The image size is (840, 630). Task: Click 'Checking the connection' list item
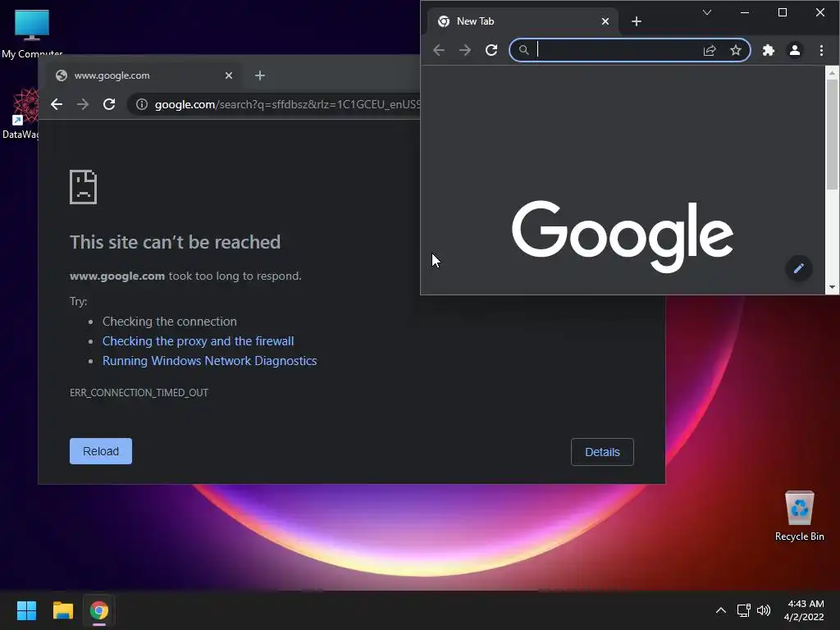[x=169, y=322]
